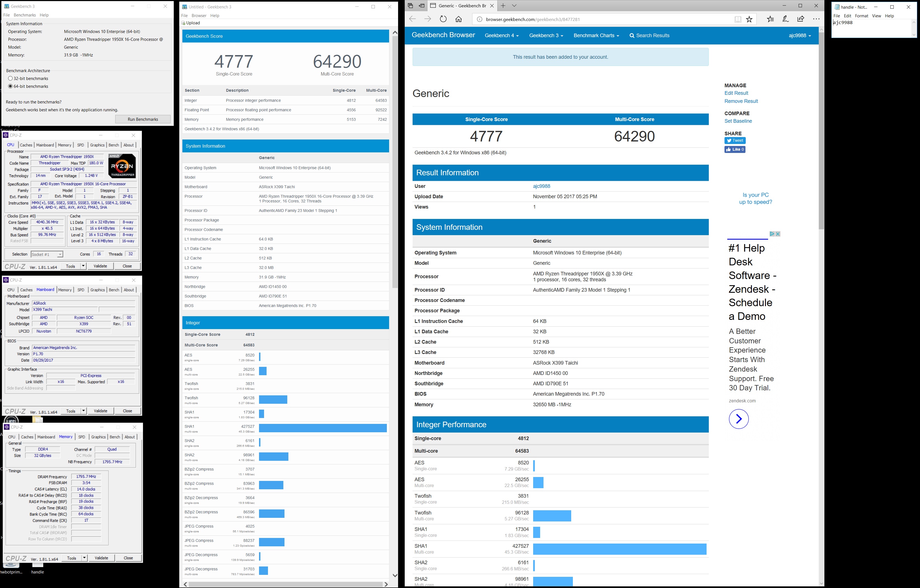Open the SPD tab in the Mainboard window

81,290
